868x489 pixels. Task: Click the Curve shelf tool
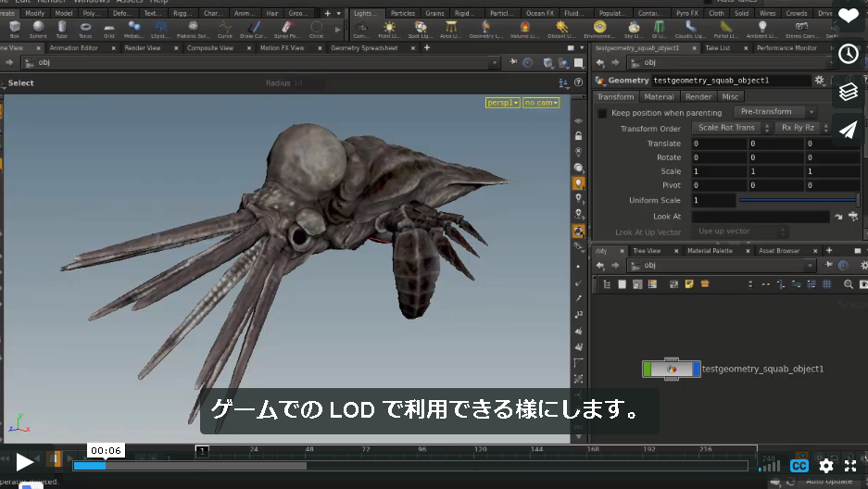point(225,29)
